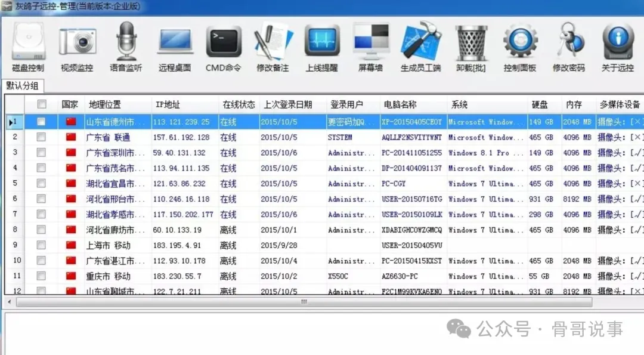Click the 修改备注 edit note icon
The width and height of the screenshot is (644, 355).
tap(273, 47)
